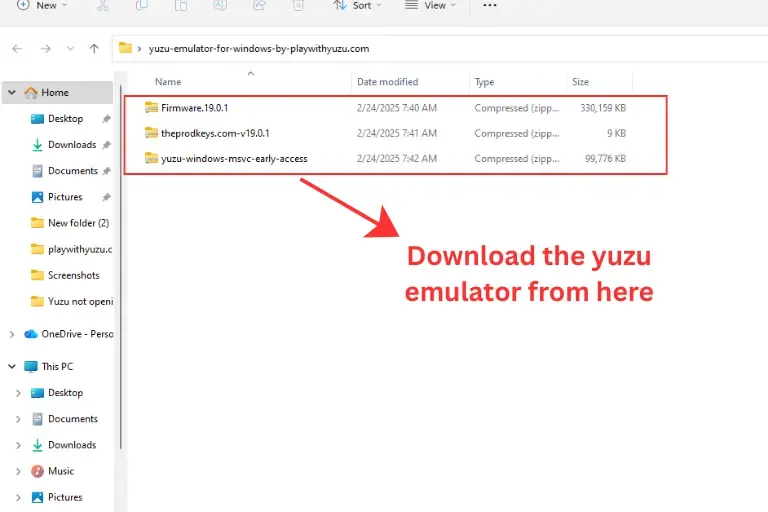
Task: Select Home in navigation pane
Action: point(55,93)
